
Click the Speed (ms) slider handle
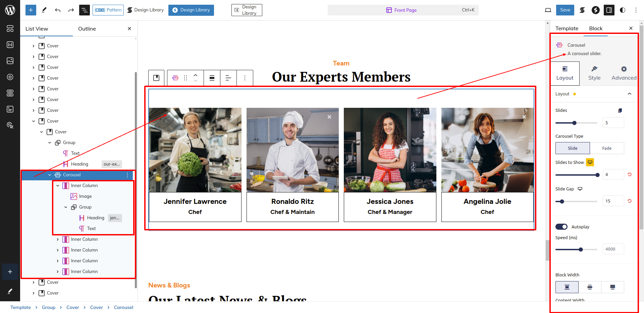click(x=581, y=250)
